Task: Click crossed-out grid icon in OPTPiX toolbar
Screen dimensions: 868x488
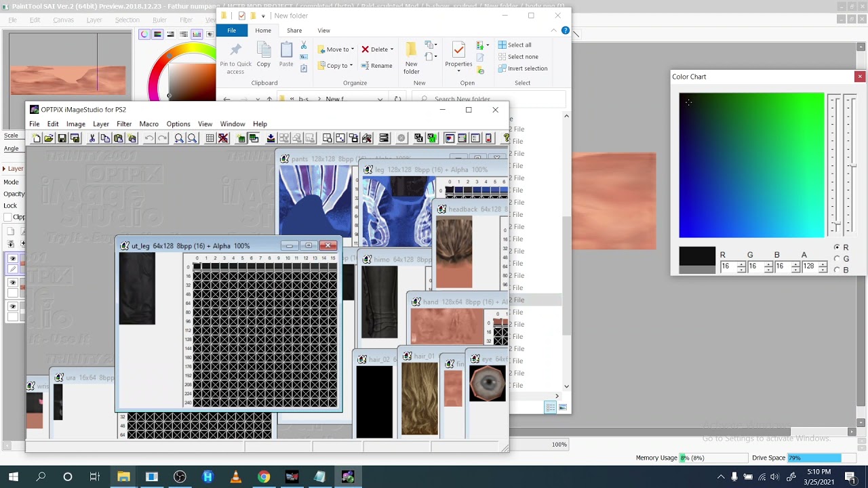Action: tap(223, 138)
